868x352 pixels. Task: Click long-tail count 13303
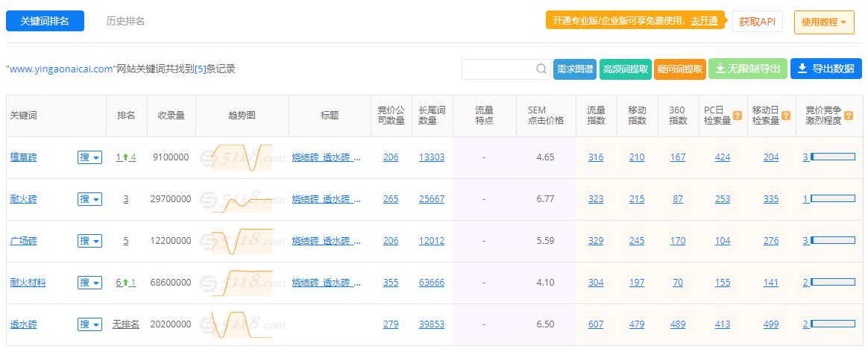pos(432,157)
